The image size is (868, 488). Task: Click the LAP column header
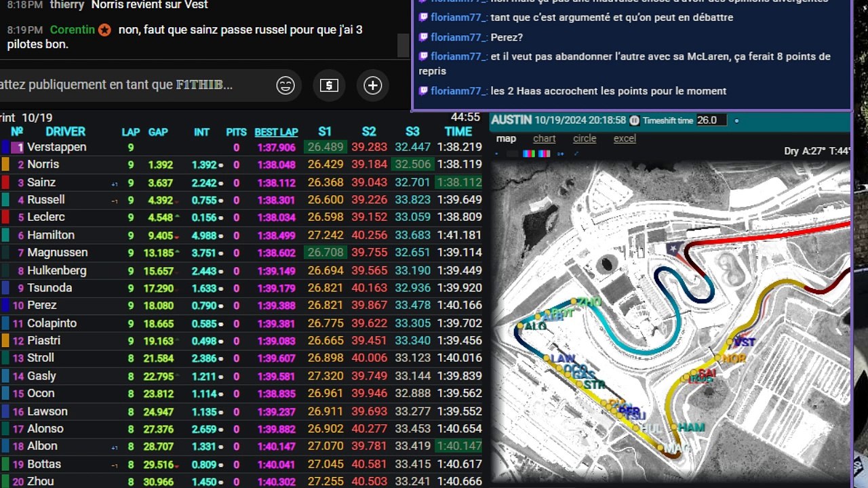pos(131,132)
